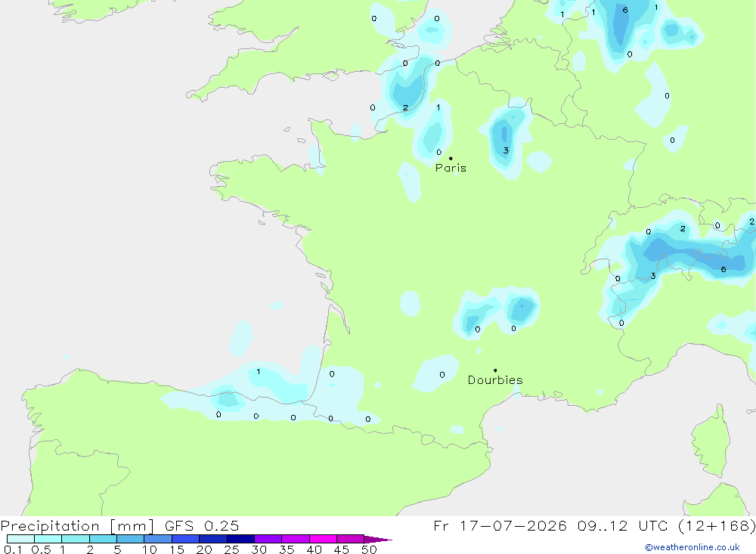Select the 2–5 mm legend swatch
Screen dimensions: 756x554
(103, 539)
